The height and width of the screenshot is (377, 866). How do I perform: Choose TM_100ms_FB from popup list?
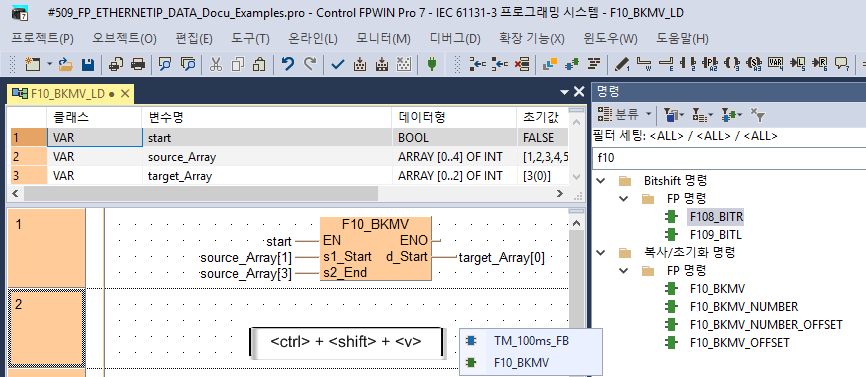tap(531, 341)
